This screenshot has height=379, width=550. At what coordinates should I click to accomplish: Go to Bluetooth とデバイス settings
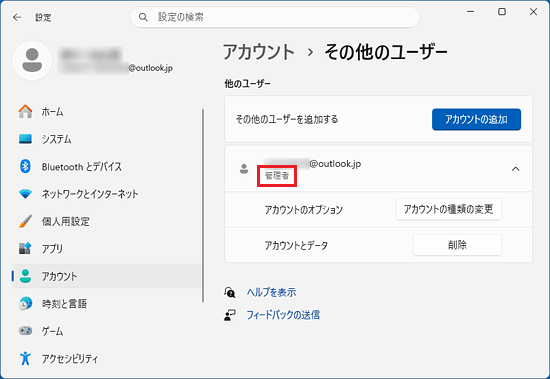107,166
